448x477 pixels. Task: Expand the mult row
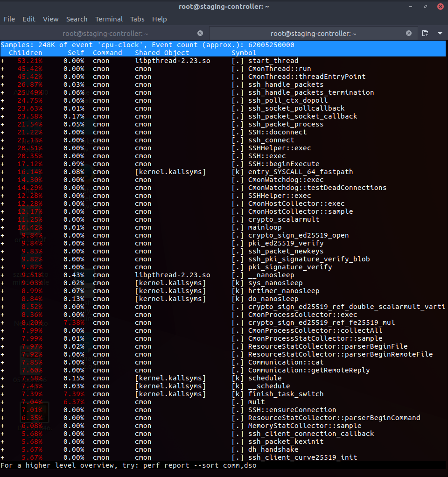(x=2, y=402)
